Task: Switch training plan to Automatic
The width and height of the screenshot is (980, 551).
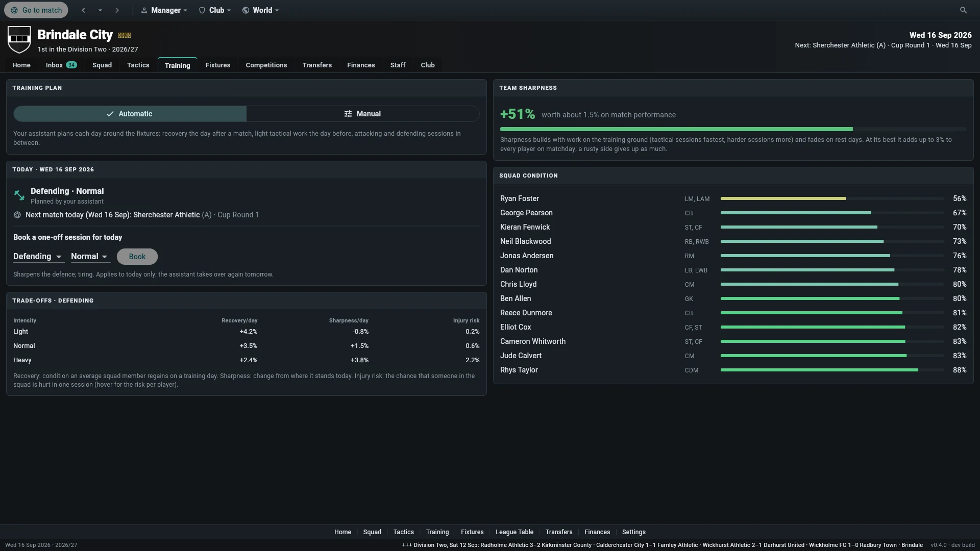Action: pyautogui.click(x=130, y=114)
